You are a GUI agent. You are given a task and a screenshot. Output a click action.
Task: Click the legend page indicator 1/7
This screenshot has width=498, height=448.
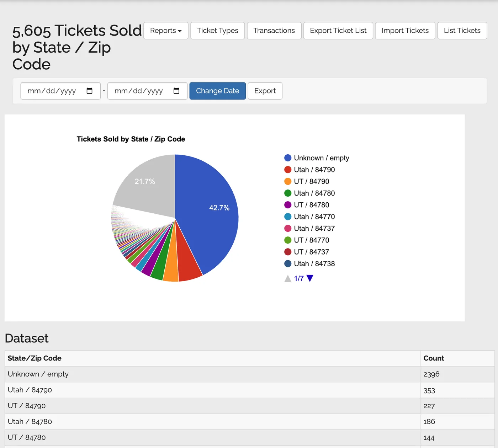tap(299, 278)
